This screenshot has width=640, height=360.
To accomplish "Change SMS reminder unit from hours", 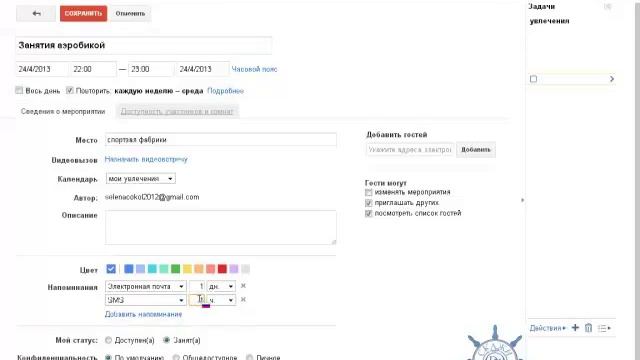I will click(x=221, y=300).
